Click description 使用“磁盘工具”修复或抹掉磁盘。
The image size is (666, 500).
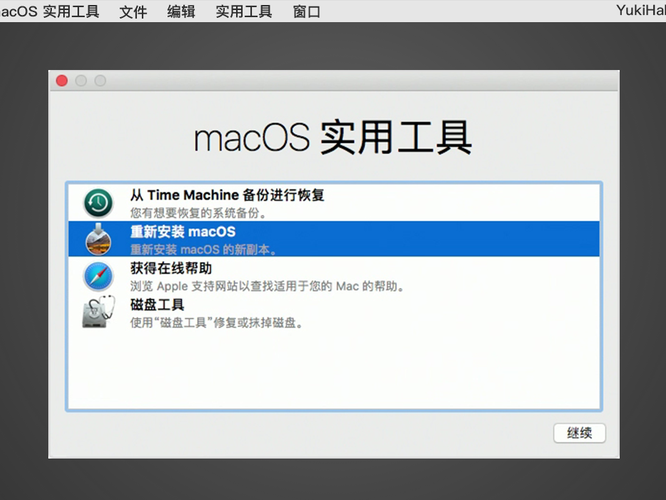(217, 323)
